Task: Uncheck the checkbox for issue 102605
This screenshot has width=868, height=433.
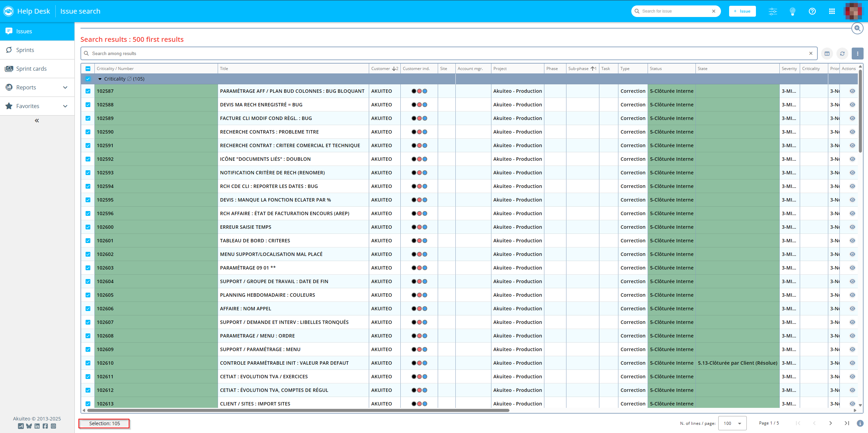Action: (88, 295)
